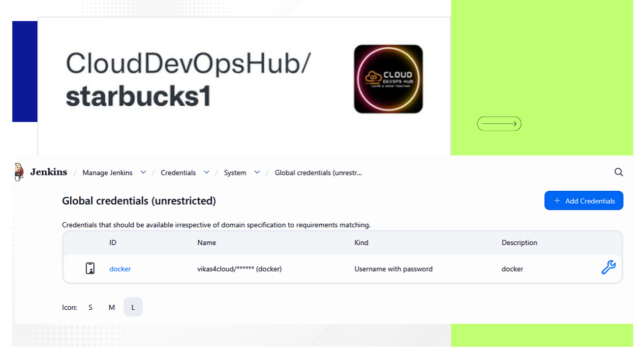644x353 pixels.
Task: Expand the Credentials breadcrumb dropdown
Action: coord(207,172)
